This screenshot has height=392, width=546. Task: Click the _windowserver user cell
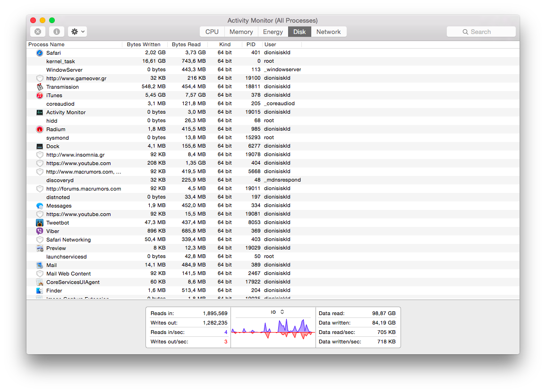click(282, 69)
